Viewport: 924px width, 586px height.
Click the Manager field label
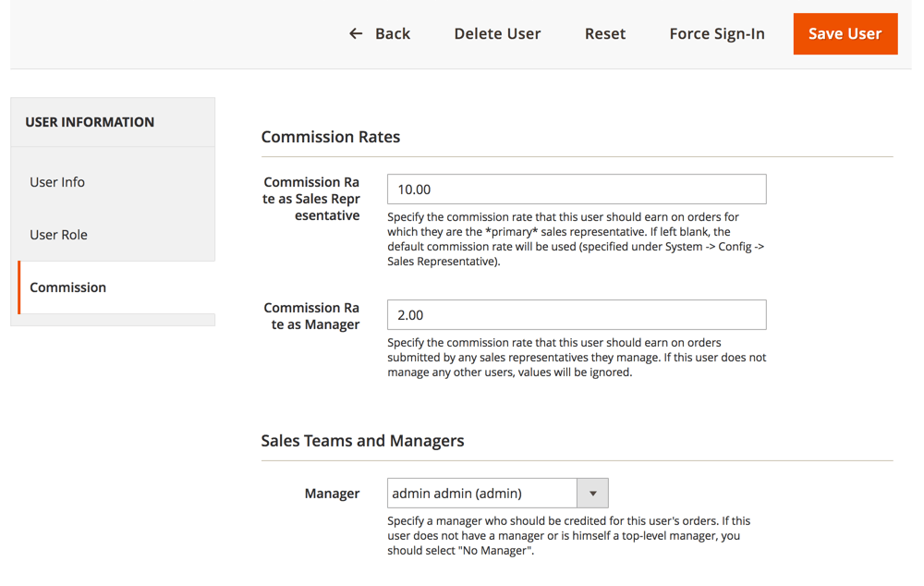coord(332,494)
